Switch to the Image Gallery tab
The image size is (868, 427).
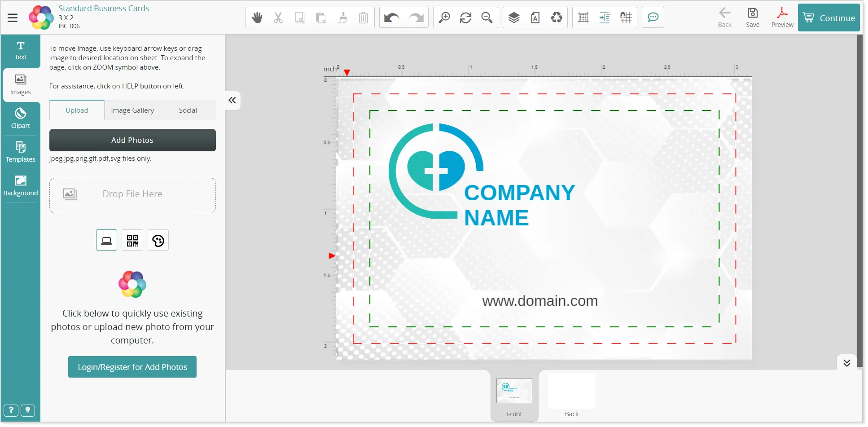pyautogui.click(x=132, y=110)
